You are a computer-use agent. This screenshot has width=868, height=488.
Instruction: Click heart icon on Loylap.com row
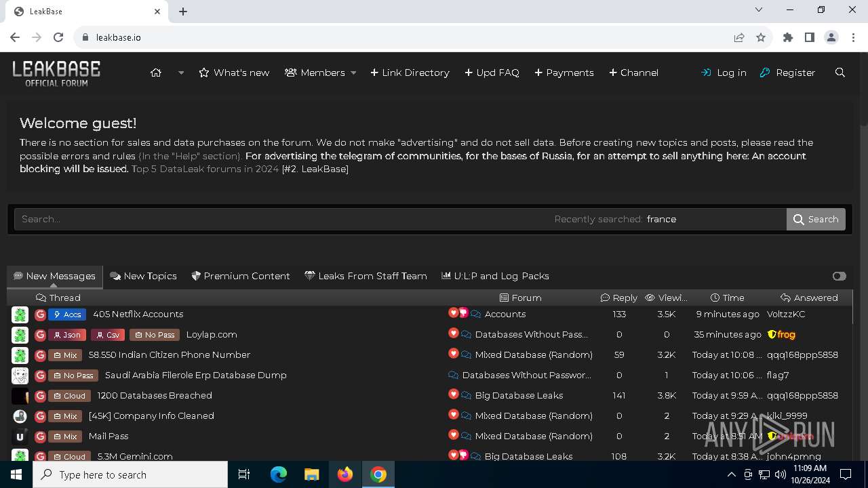click(x=454, y=333)
